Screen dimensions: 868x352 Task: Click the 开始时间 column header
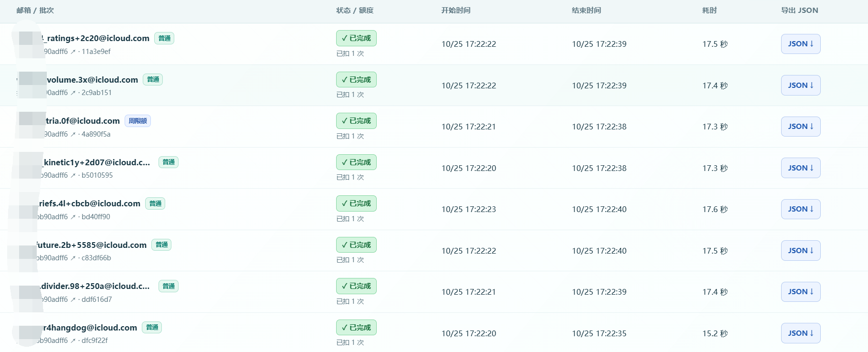point(456,11)
